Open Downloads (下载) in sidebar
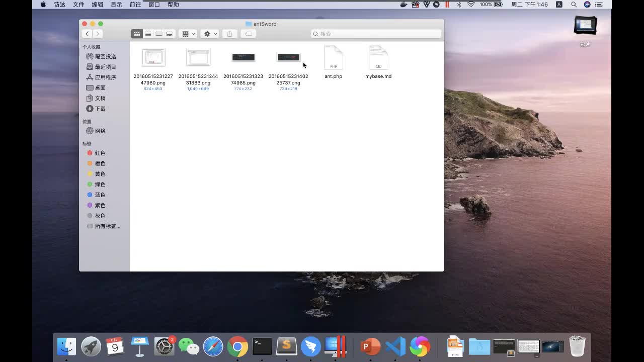The image size is (644, 362). (96, 109)
